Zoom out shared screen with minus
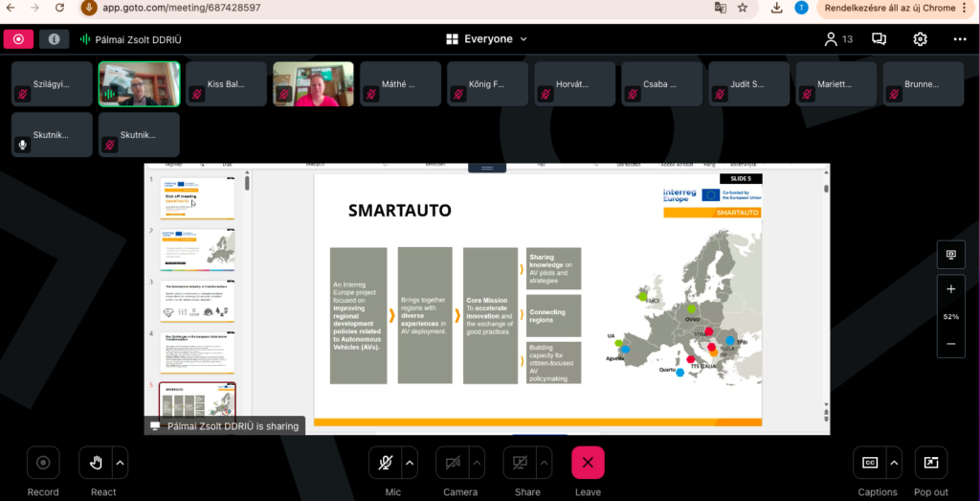 coord(950,344)
